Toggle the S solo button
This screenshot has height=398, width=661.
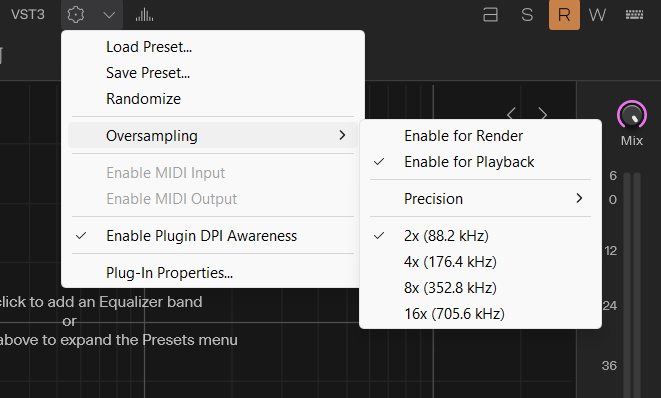click(527, 15)
